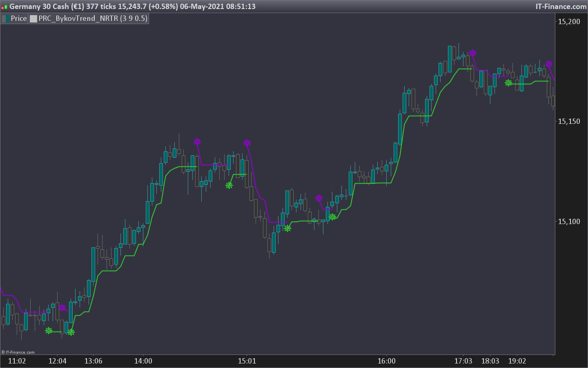This screenshot has height=368, width=588.
Task: Click the green star marker between 18:03 and 19:02
Action: pyautogui.click(x=508, y=83)
